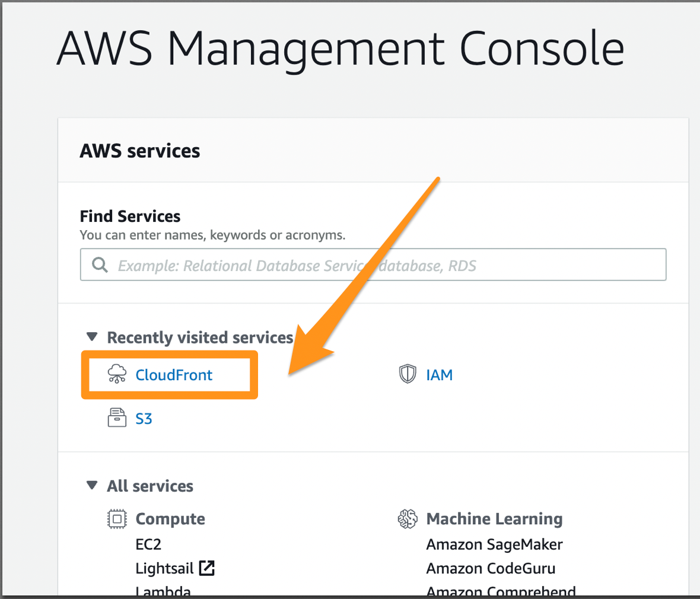Open the Lightsail service
Image resolution: width=700 pixels, height=599 pixels.
(x=164, y=568)
